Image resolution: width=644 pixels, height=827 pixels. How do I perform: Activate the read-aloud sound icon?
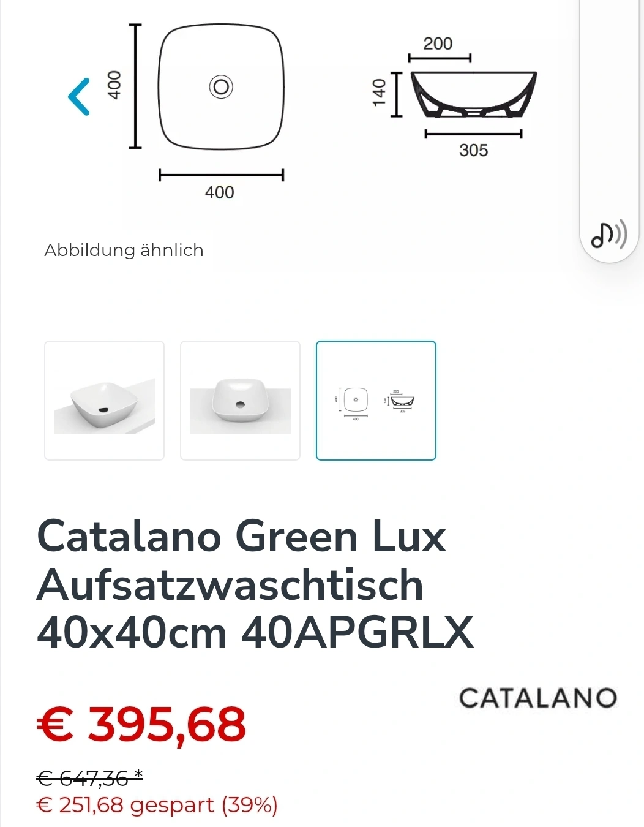(609, 235)
